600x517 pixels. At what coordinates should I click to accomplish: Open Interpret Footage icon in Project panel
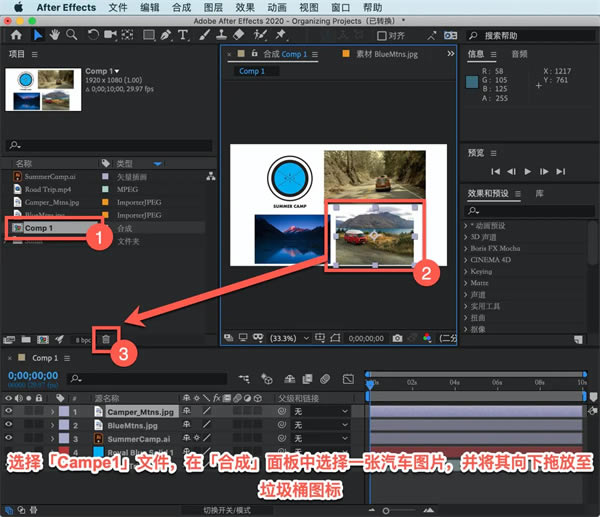pyautogui.click(x=9, y=339)
